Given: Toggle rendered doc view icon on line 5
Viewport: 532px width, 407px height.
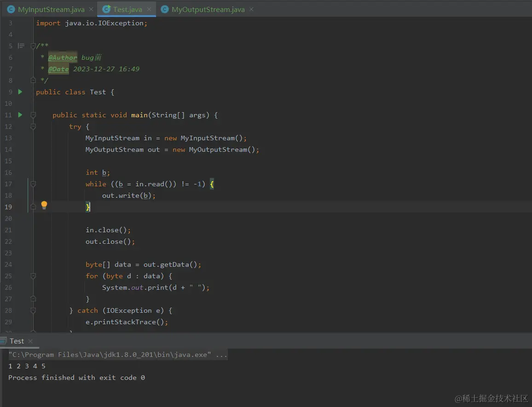Looking at the screenshot, I should coord(21,46).
